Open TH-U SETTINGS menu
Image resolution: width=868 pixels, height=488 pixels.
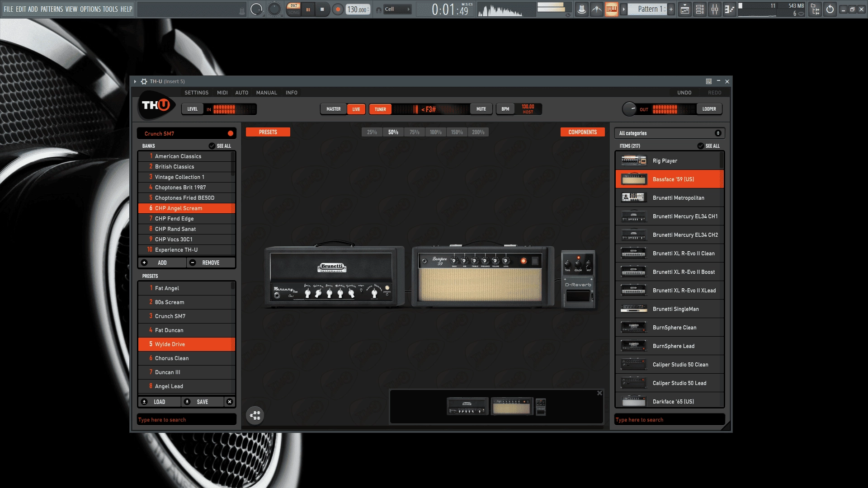[197, 93]
